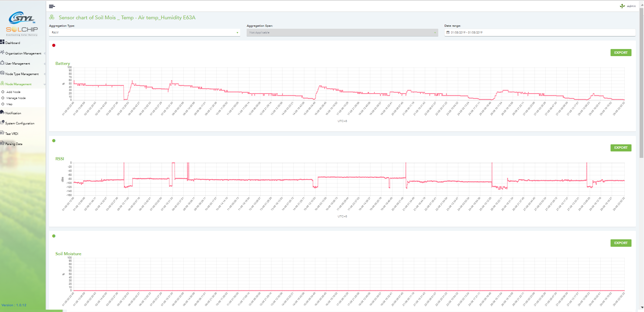The width and height of the screenshot is (644, 312).
Task: Click the User Management icon
Action: pos(2,63)
